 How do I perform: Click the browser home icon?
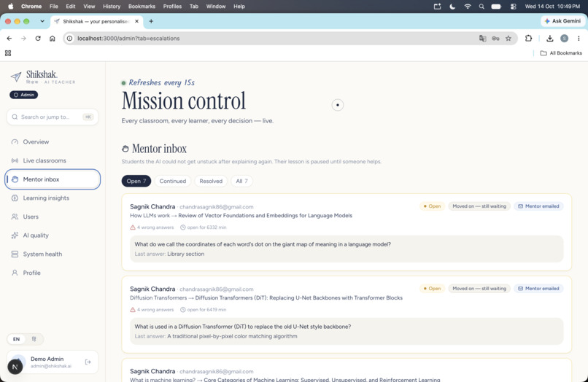click(52, 38)
